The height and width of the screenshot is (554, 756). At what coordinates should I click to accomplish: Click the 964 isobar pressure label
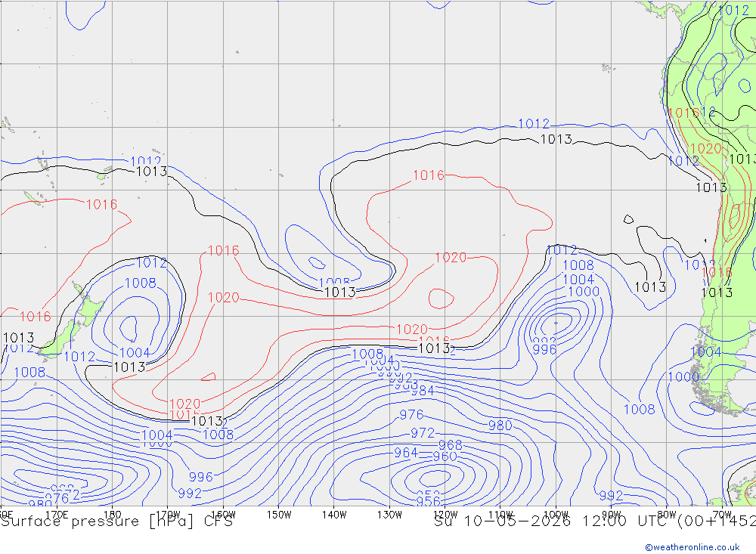(x=406, y=452)
